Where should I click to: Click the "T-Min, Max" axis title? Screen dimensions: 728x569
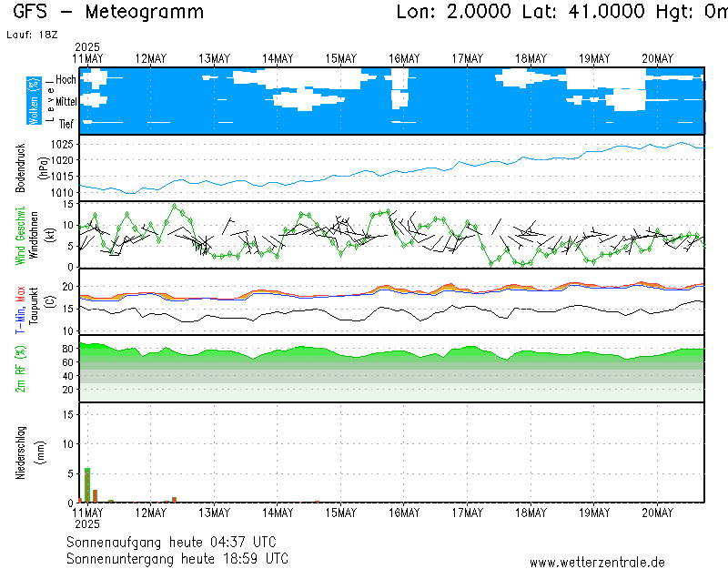20,310
